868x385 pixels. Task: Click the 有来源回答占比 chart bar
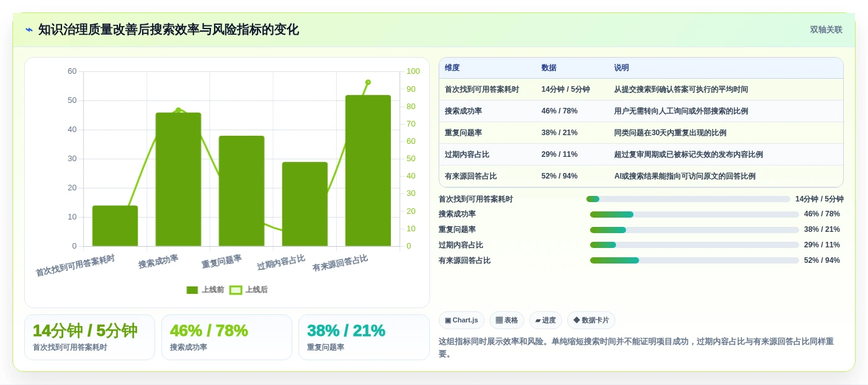tap(368, 170)
